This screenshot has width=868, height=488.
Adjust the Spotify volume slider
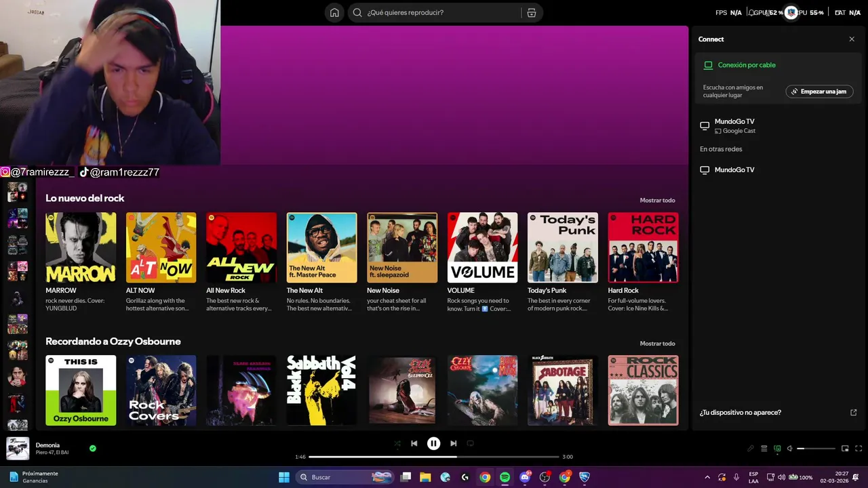(x=816, y=448)
